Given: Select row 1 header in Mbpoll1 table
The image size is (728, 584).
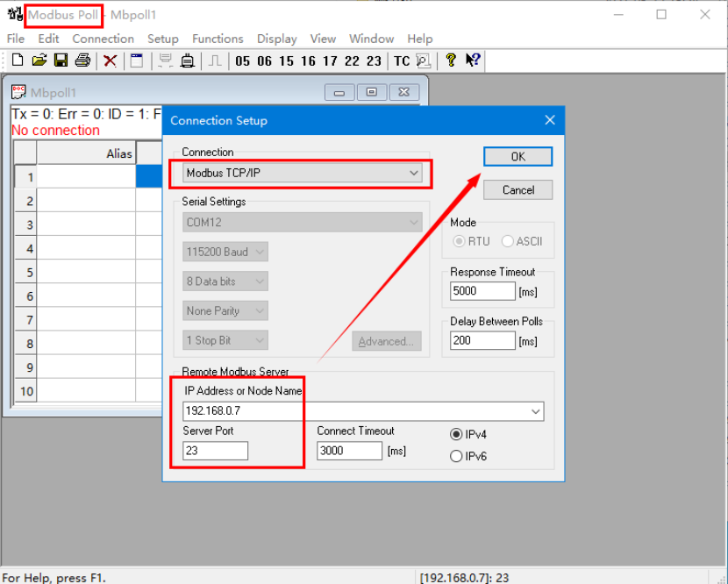Looking at the screenshot, I should click(x=25, y=177).
